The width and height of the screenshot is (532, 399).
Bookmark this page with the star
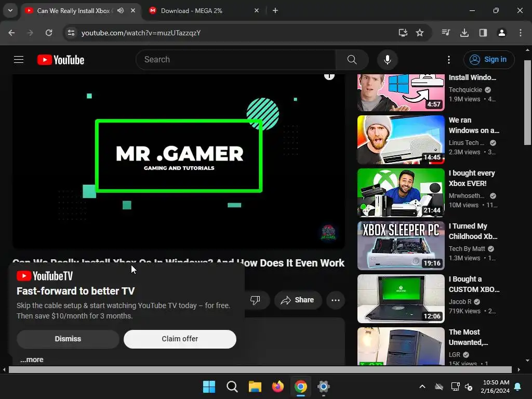pyautogui.click(x=420, y=33)
